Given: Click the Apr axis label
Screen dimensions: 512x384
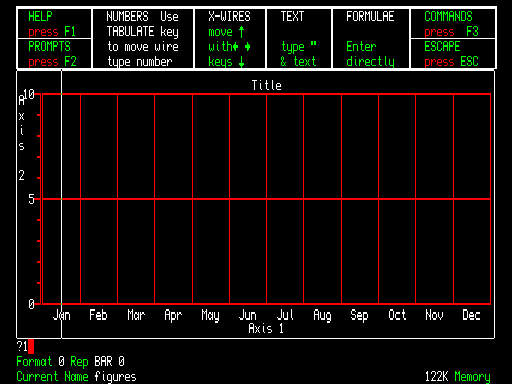Looking at the screenshot, I should [173, 315].
